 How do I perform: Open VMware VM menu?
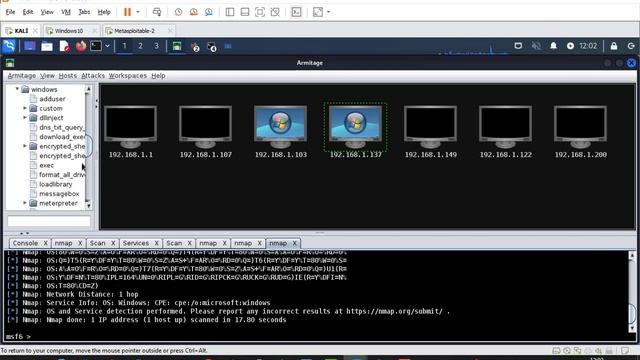pyautogui.click(x=66, y=12)
